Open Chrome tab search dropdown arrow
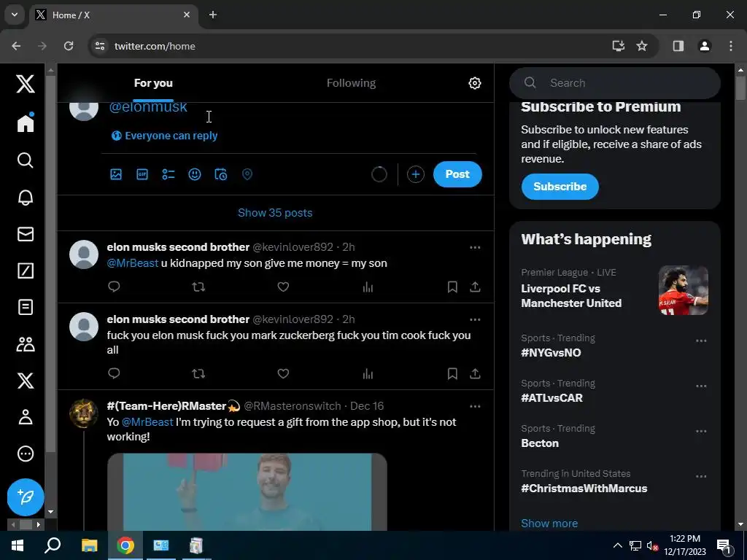747x560 pixels. pos(15,15)
